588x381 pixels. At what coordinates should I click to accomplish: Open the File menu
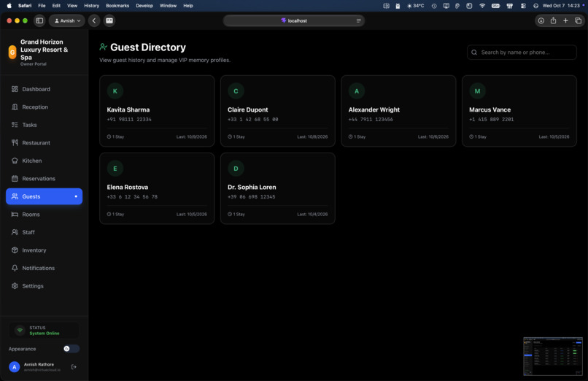click(x=42, y=6)
